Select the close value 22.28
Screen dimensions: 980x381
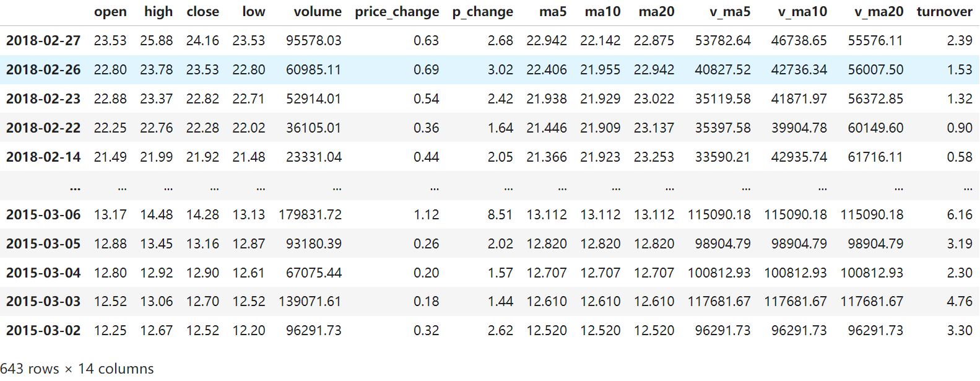202,128
